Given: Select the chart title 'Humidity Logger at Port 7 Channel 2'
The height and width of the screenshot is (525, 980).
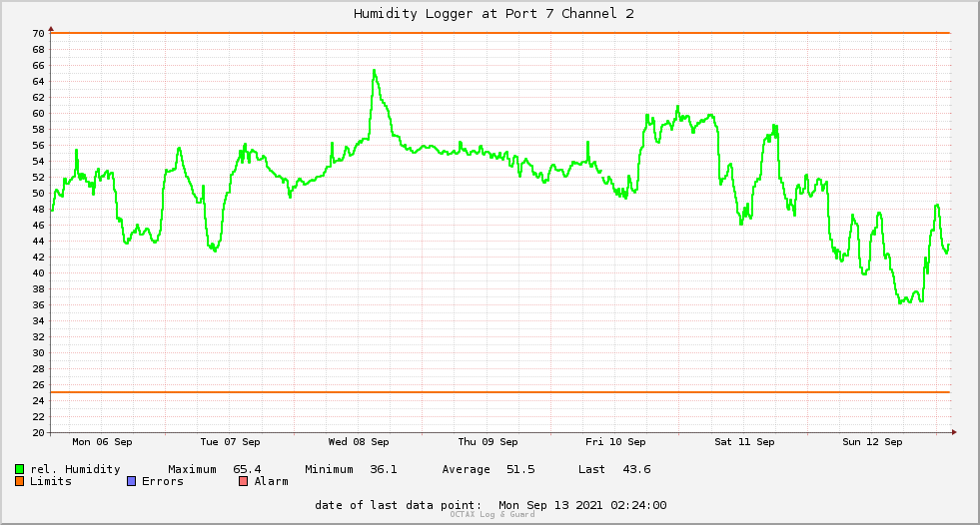Looking at the screenshot, I should tap(493, 14).
